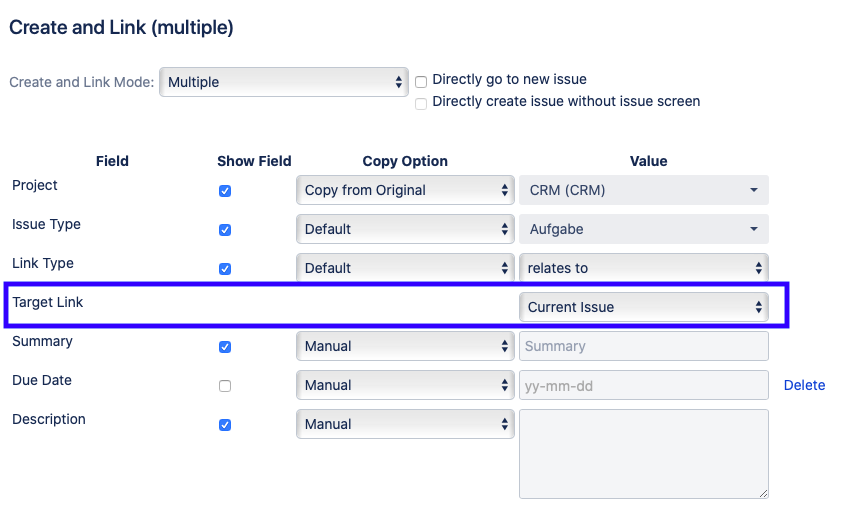This screenshot has height=511, width=868.
Task: Open the Create and Link Mode dropdown
Action: [283, 82]
